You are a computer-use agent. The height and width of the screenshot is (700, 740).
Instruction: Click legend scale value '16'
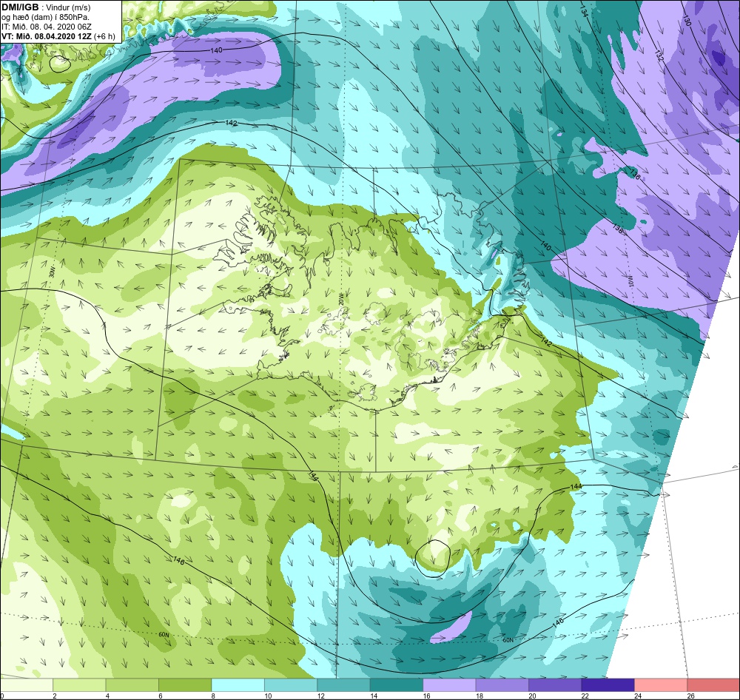(426, 696)
